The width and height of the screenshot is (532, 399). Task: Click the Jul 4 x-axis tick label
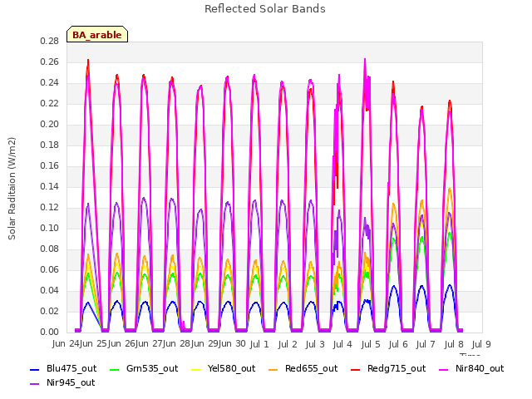point(342,344)
